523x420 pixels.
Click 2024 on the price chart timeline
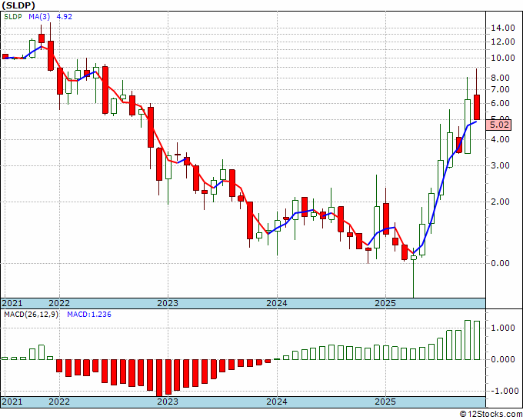pos(277,303)
